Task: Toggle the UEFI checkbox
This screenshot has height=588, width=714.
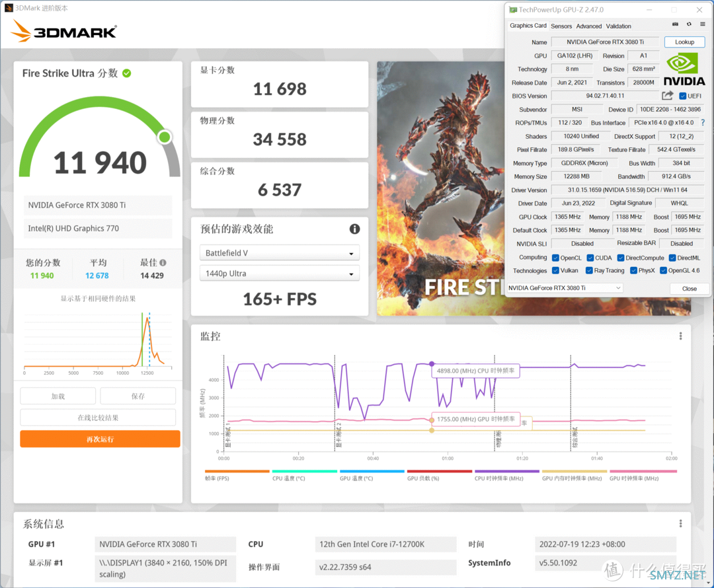Action: (682, 96)
